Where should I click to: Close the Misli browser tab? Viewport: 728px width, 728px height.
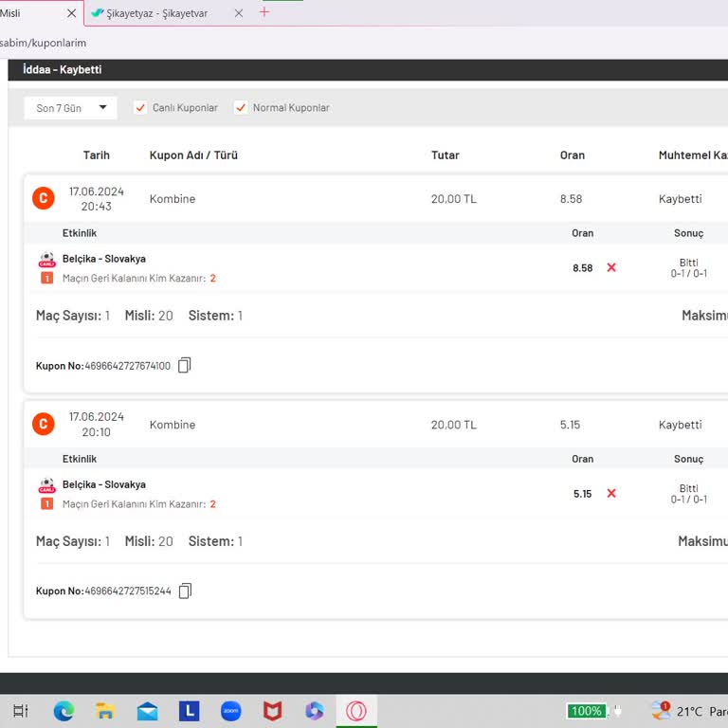72,13
